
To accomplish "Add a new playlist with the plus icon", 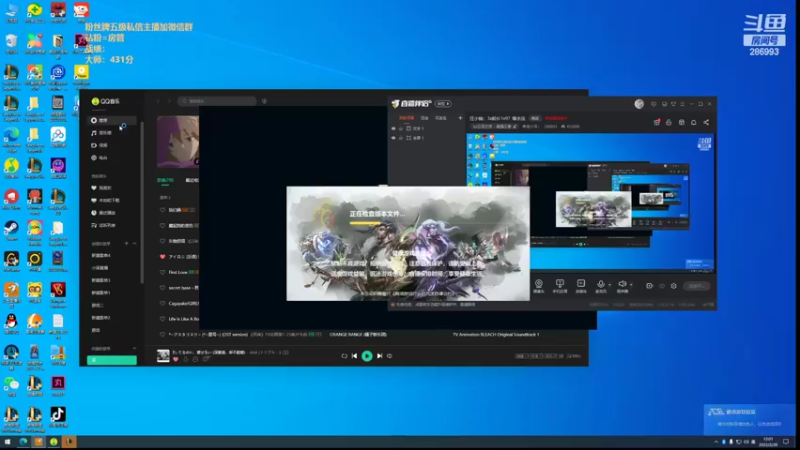I will (127, 243).
